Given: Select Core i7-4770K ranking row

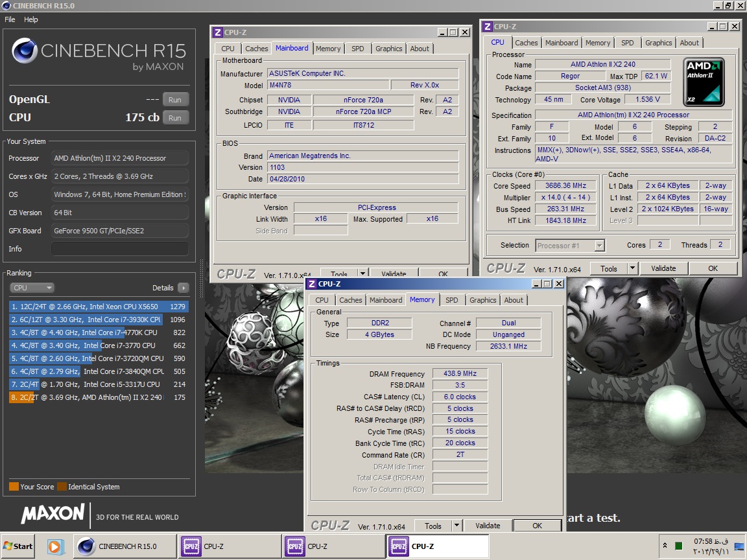Looking at the screenshot, I should [x=99, y=332].
